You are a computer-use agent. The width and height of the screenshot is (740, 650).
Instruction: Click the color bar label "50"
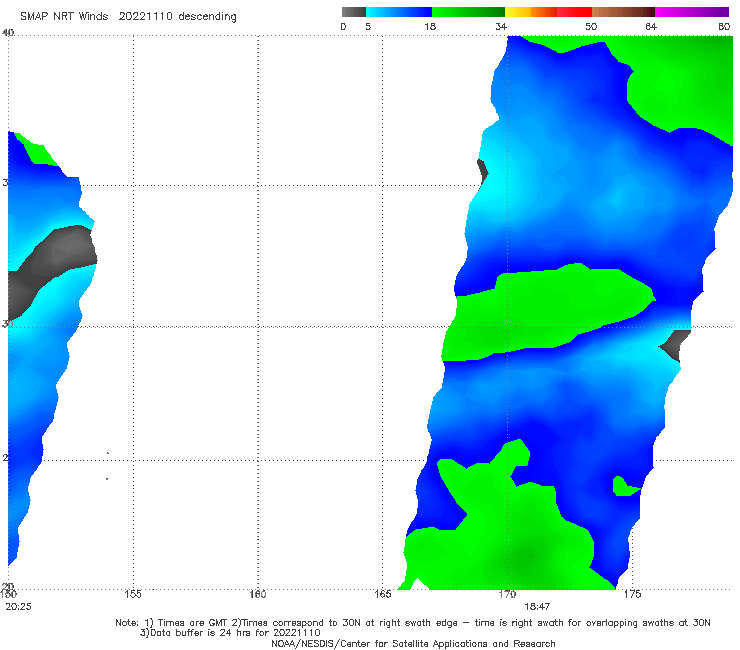point(591,26)
